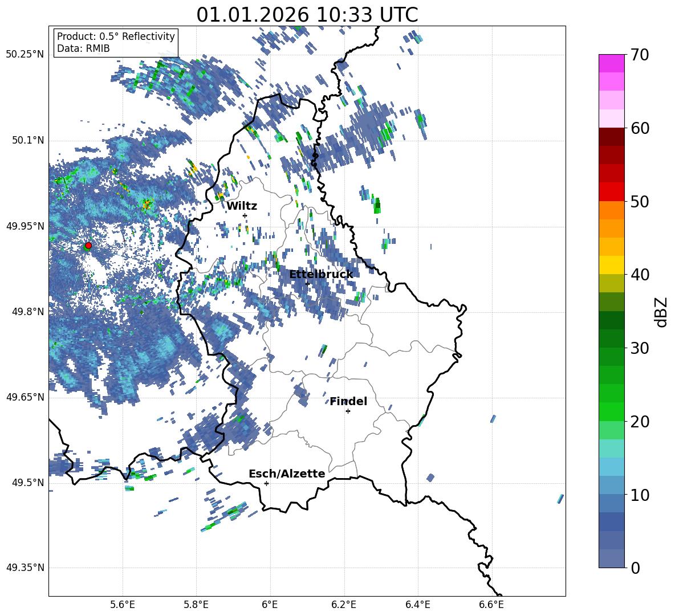Click the colorbar tick value 70
This screenshot has height=616, width=675.
click(x=640, y=55)
